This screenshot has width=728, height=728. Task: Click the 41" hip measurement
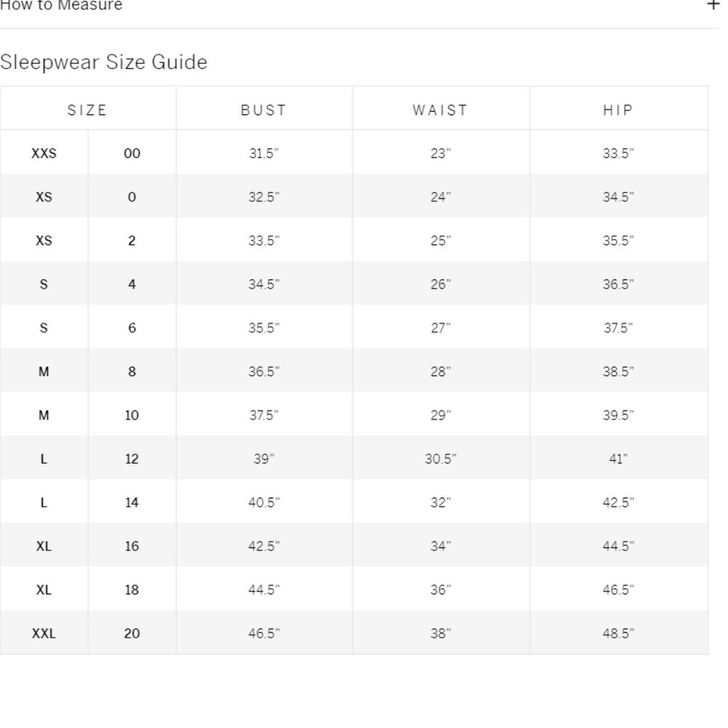click(618, 459)
